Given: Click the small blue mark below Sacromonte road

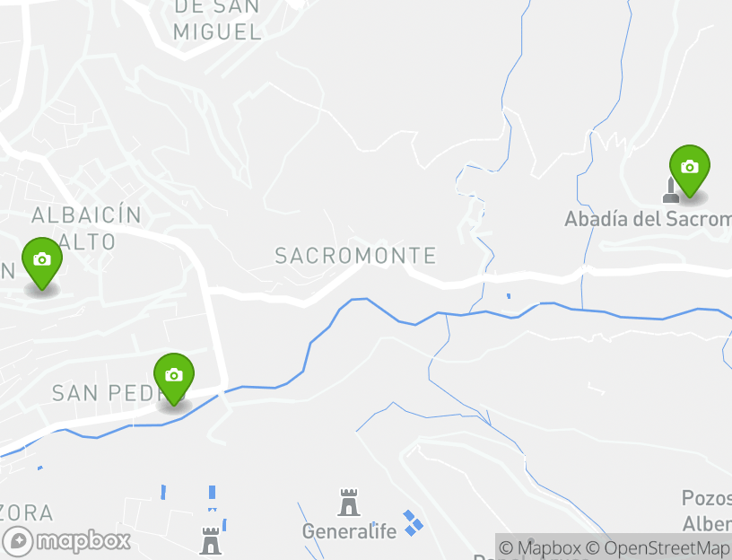Looking at the screenshot, I should point(509,296).
